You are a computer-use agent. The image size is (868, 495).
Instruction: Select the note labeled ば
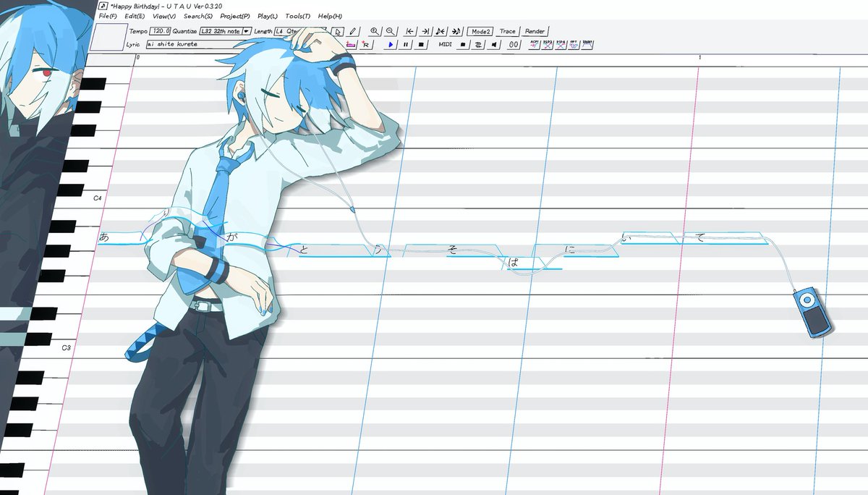coord(532,263)
